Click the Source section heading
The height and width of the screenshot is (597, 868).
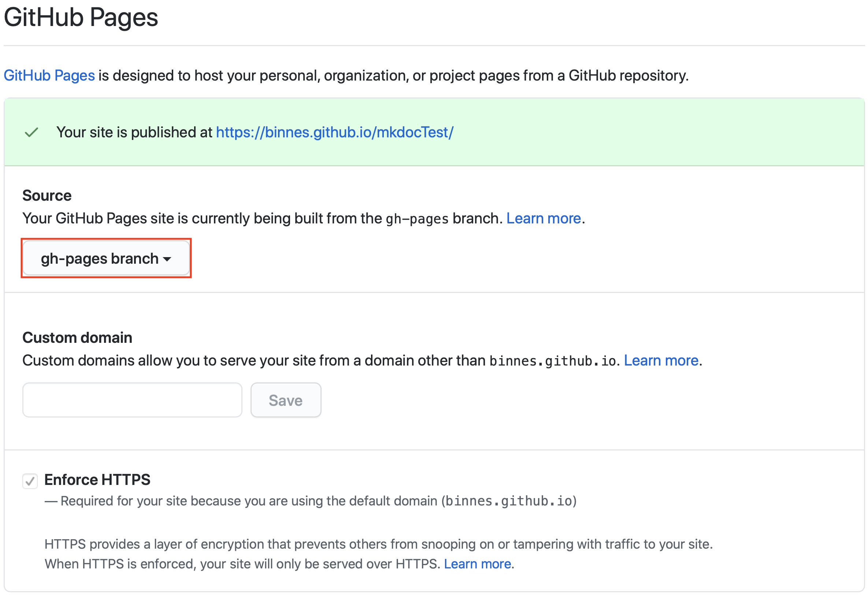pyautogui.click(x=47, y=196)
